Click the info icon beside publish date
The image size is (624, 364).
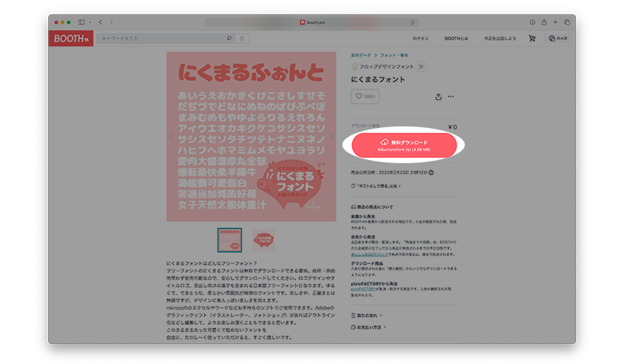point(431,173)
